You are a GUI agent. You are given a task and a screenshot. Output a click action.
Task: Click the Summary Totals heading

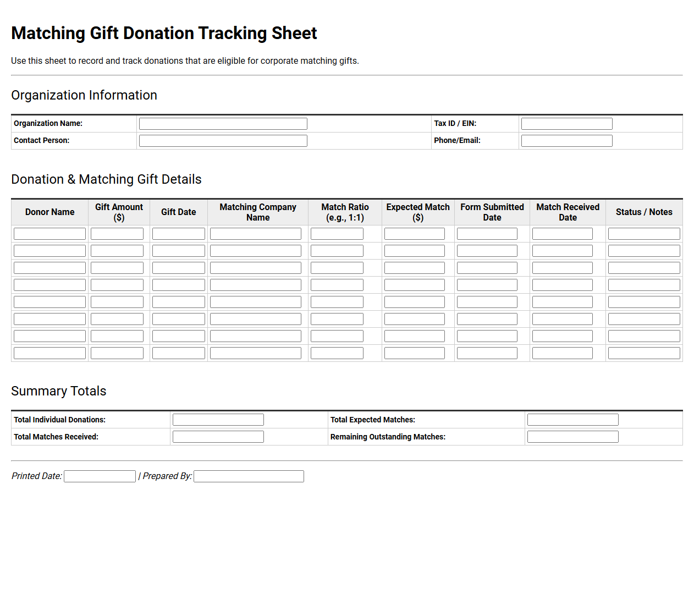[x=59, y=391]
